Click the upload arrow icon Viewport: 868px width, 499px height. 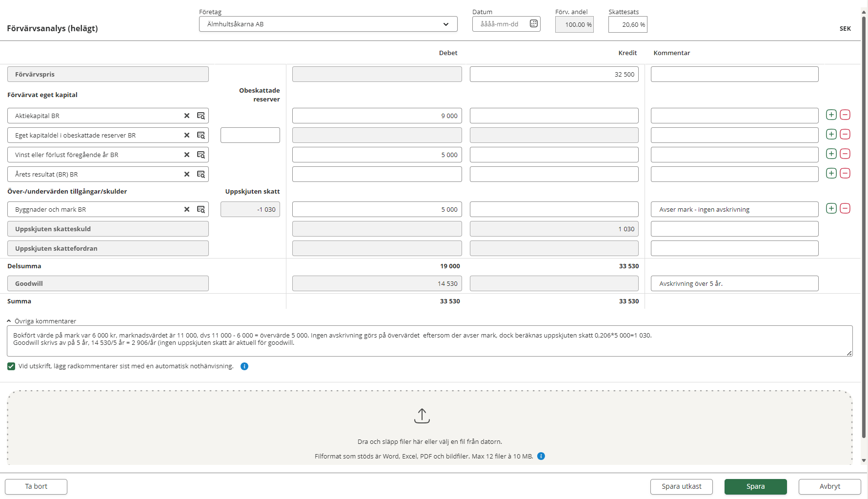pos(422,416)
